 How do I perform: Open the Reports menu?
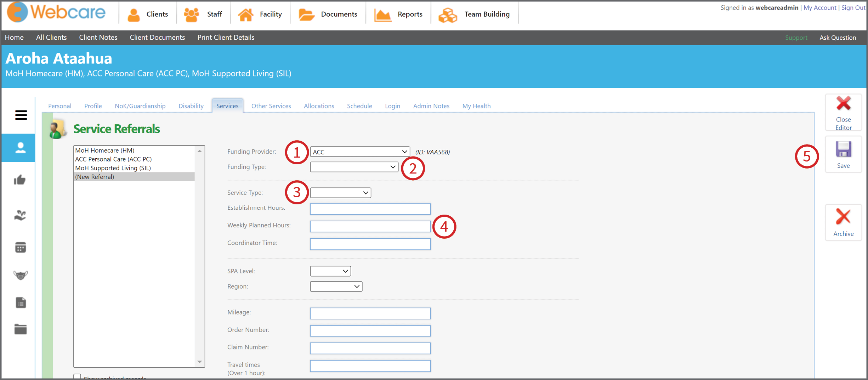(398, 14)
